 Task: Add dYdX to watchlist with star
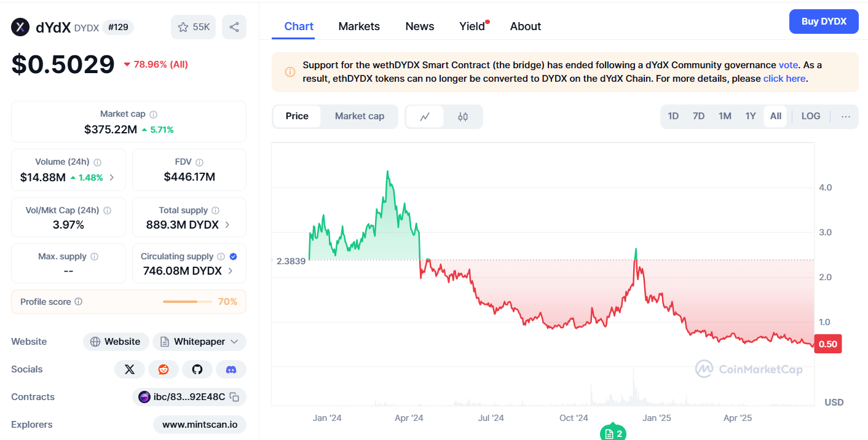193,27
